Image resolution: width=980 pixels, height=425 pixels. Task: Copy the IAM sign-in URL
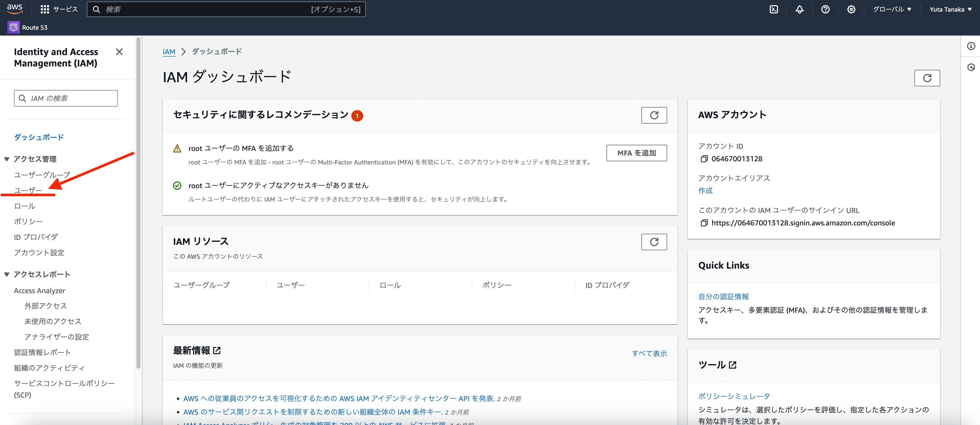point(704,223)
